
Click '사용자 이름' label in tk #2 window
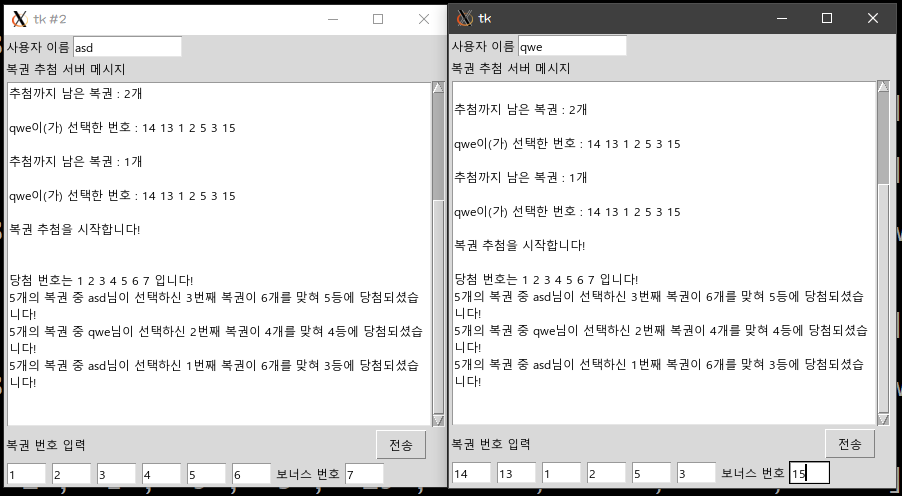point(38,47)
